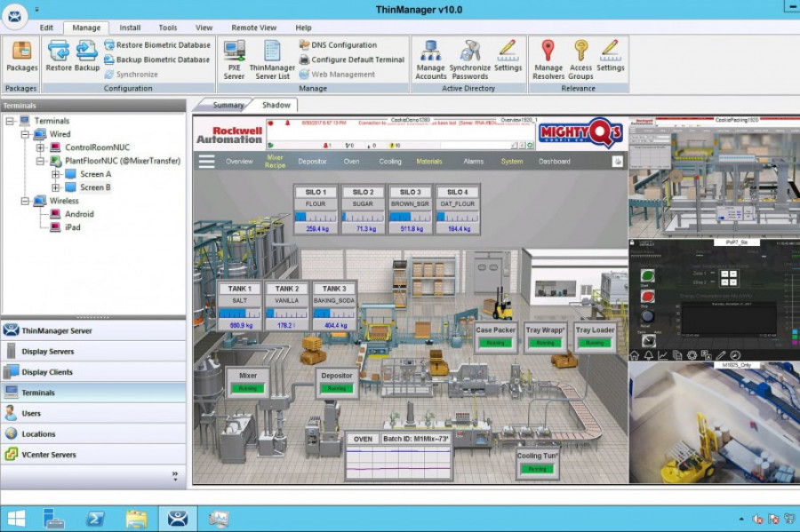
Task: Open the View ribbon tab
Action: coord(204,28)
